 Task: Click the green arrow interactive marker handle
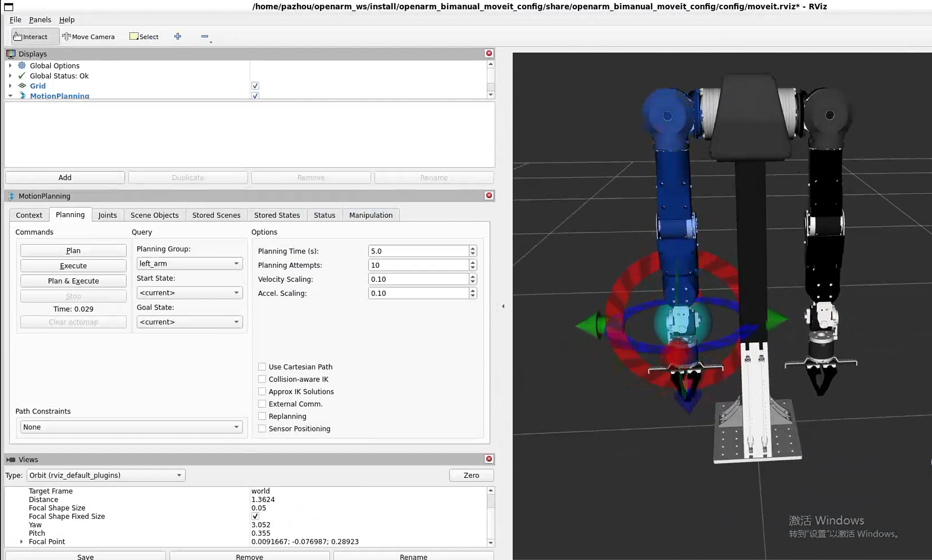coord(589,325)
